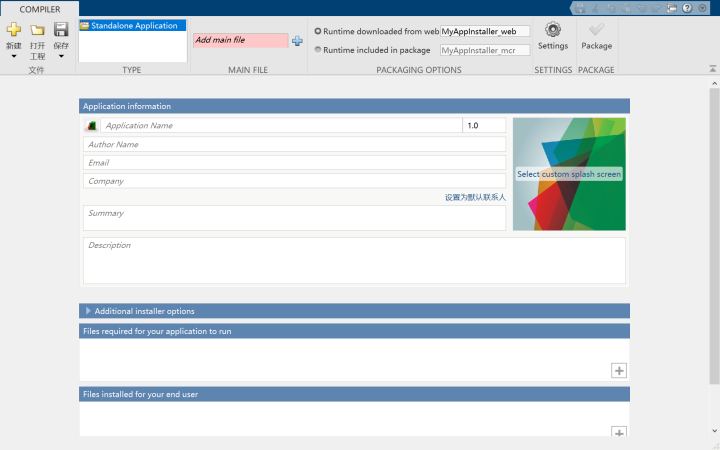Open Settings gear icon
720x450 pixels.
[x=553, y=29]
